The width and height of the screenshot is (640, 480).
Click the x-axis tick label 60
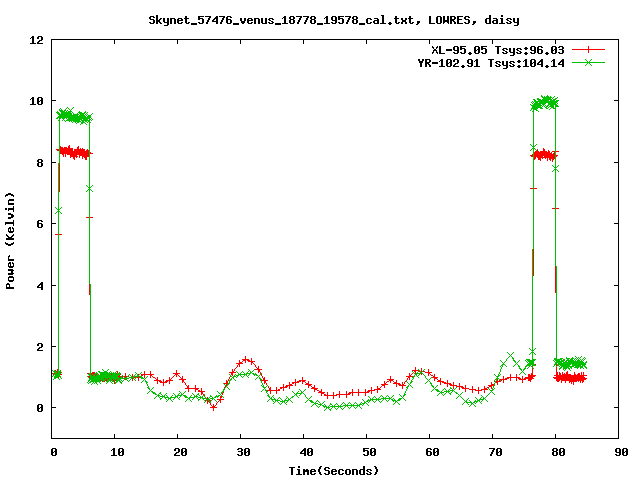[432, 452]
